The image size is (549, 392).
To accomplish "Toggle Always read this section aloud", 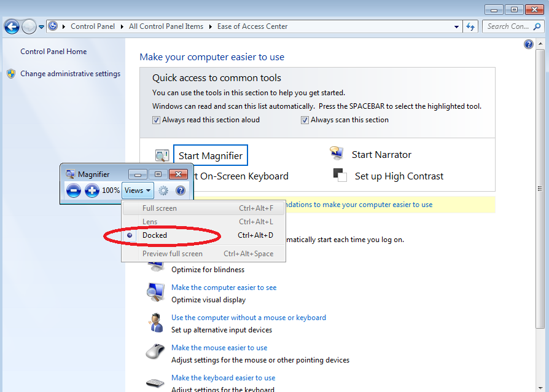I will tap(156, 120).
